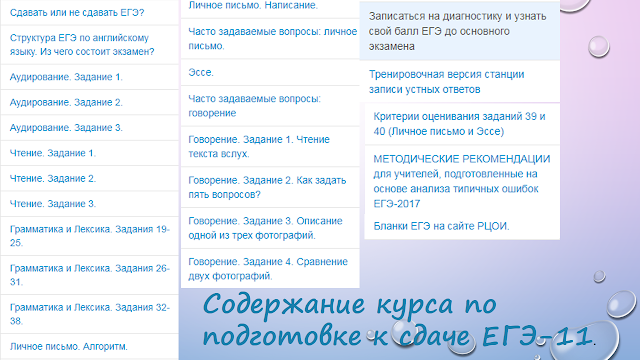Screen dimensions: 640x360
Task: Open 'Часто задаваемые вопросы: личное письмо.'
Action: (x=273, y=39)
